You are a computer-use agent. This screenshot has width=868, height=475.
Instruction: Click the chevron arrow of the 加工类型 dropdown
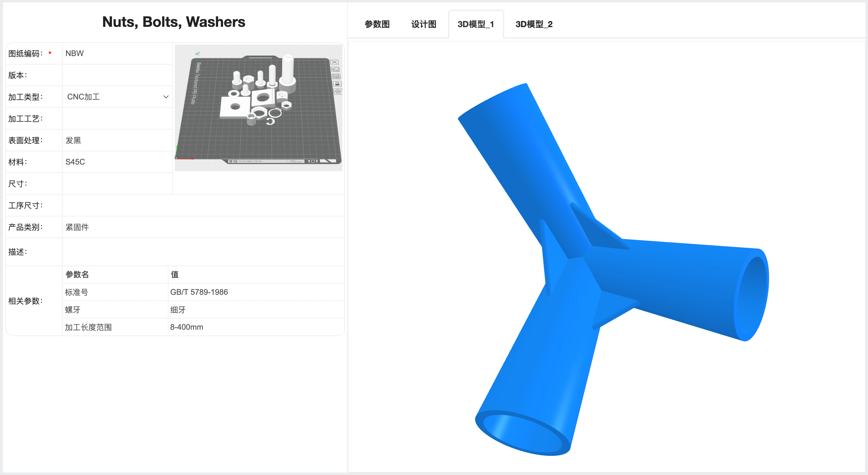(x=166, y=97)
